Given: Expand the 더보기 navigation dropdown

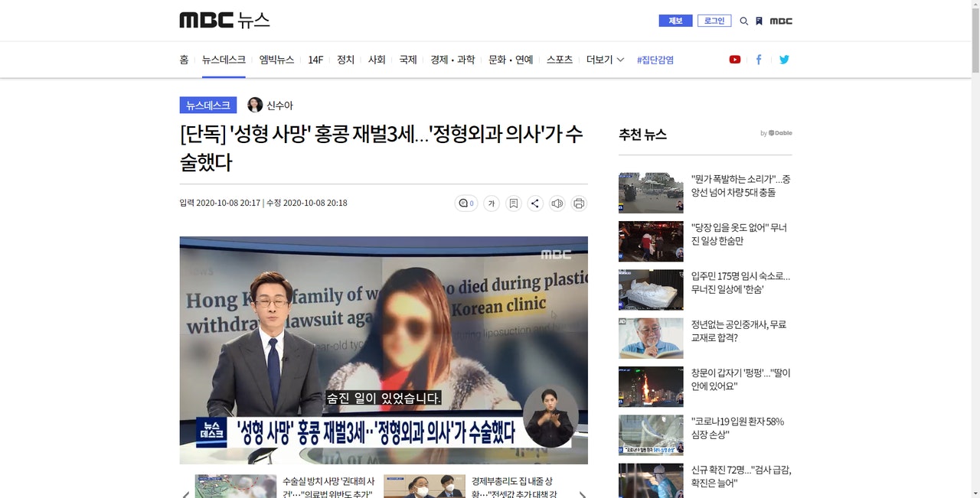Looking at the screenshot, I should (x=605, y=60).
